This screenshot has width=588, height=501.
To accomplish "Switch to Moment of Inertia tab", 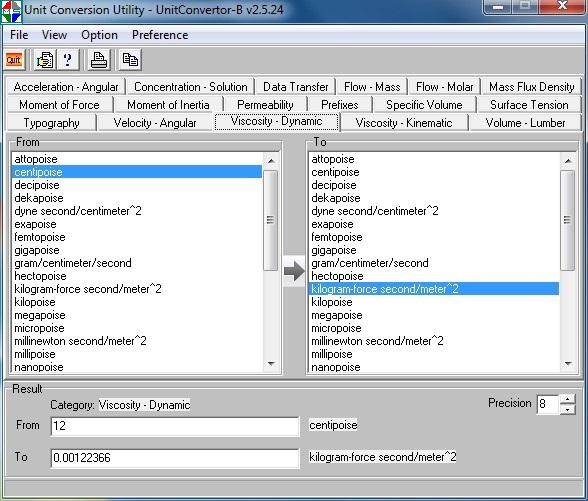I will [x=168, y=105].
